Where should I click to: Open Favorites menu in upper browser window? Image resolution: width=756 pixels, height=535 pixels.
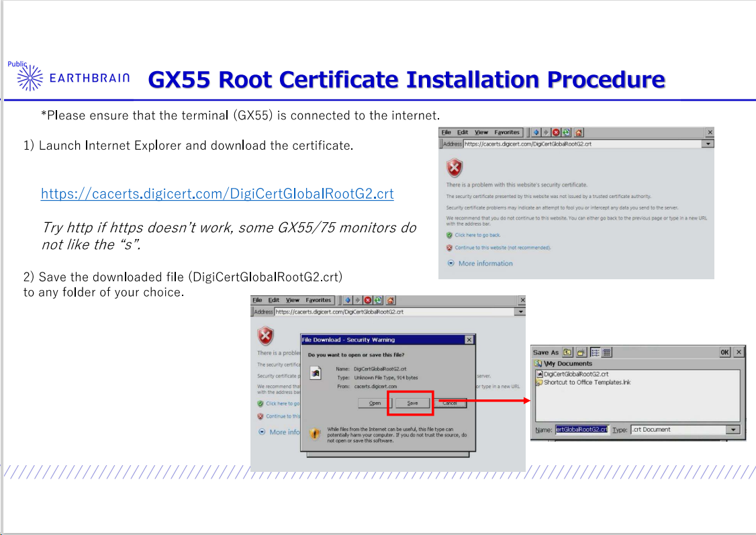click(x=507, y=132)
